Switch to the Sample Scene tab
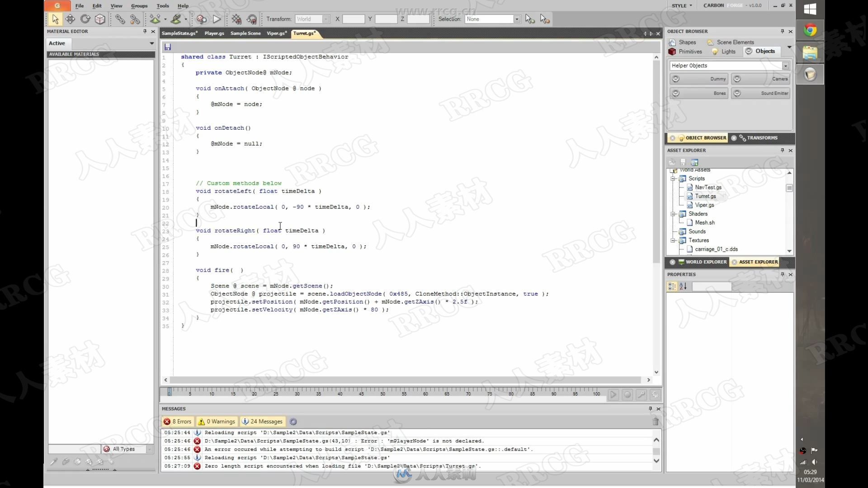Image resolution: width=868 pixels, height=488 pixels. (x=245, y=33)
